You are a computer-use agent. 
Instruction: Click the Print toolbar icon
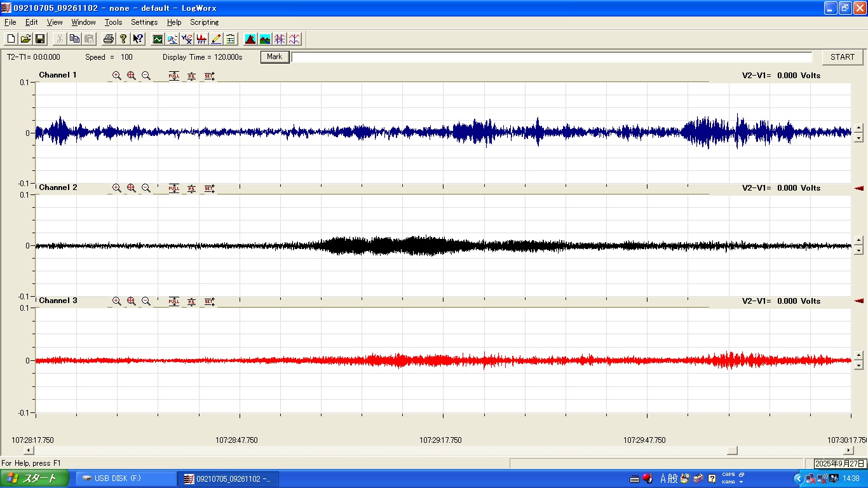[x=109, y=39]
